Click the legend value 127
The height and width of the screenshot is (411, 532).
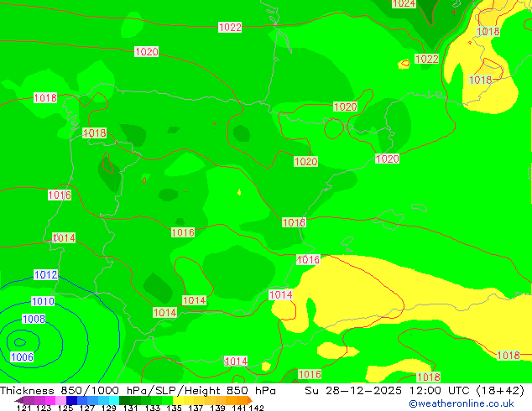[x=87, y=408]
